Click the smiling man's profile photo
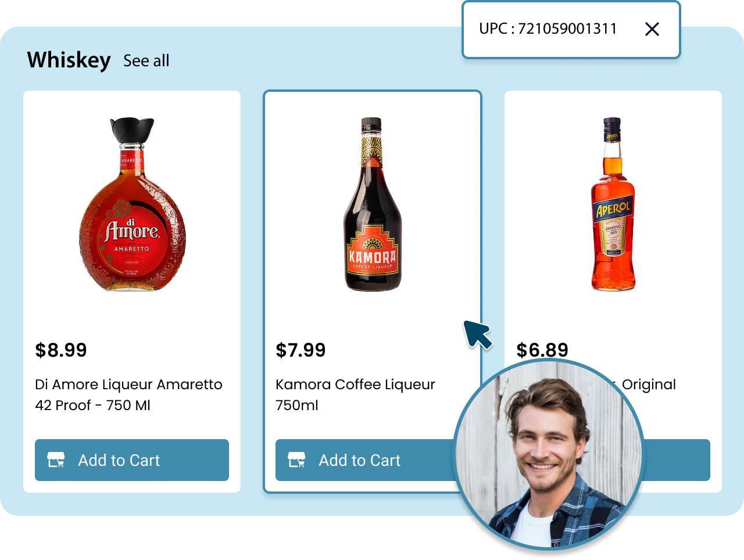This screenshot has height=560, width=744. pyautogui.click(x=549, y=454)
